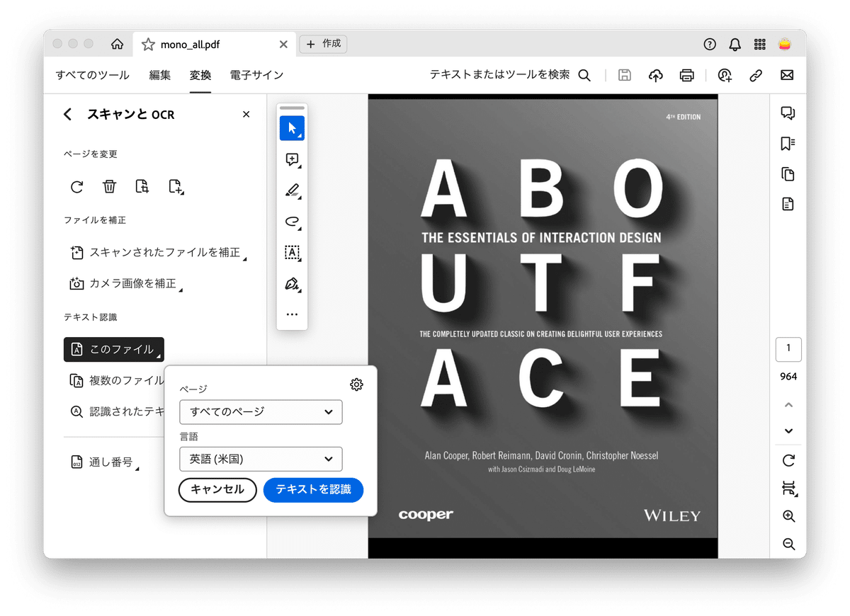Image resolution: width=850 pixels, height=616 pixels.
Task: Open the page thumbnails panel icon
Action: pos(788,174)
